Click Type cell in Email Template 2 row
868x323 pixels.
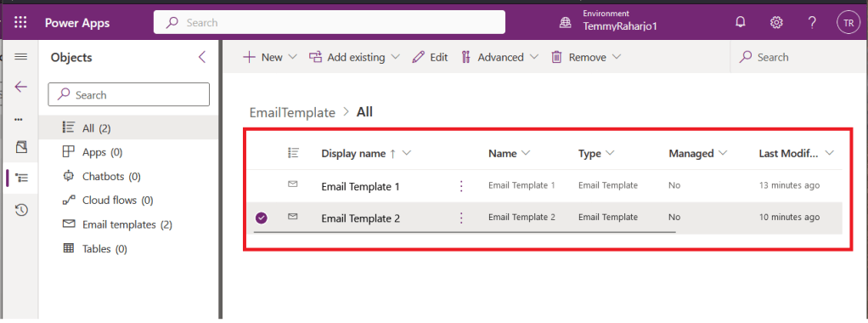click(608, 218)
